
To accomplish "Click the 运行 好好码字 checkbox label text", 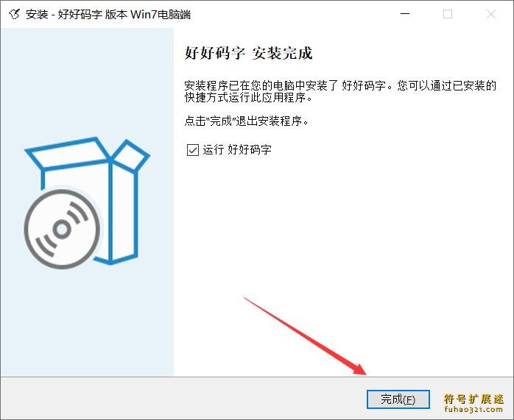I will click(237, 150).
